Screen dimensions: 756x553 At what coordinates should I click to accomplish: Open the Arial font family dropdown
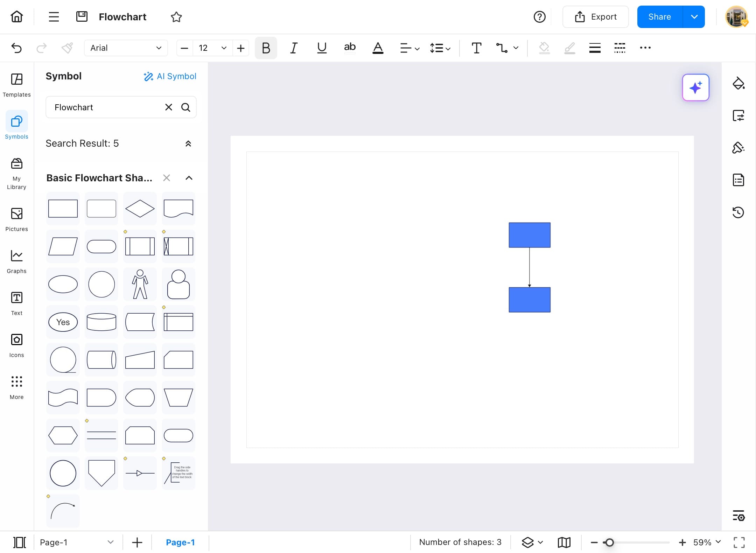pos(126,48)
